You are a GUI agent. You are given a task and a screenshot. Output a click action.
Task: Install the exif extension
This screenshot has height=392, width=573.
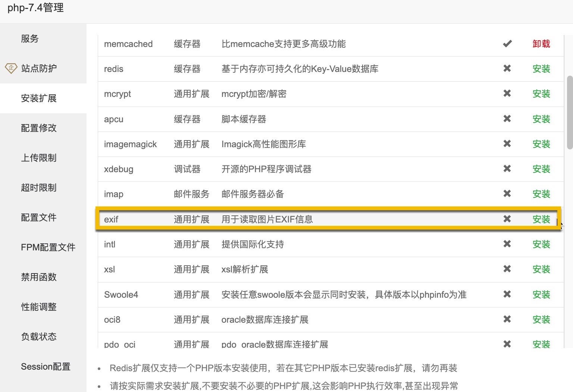click(x=541, y=219)
